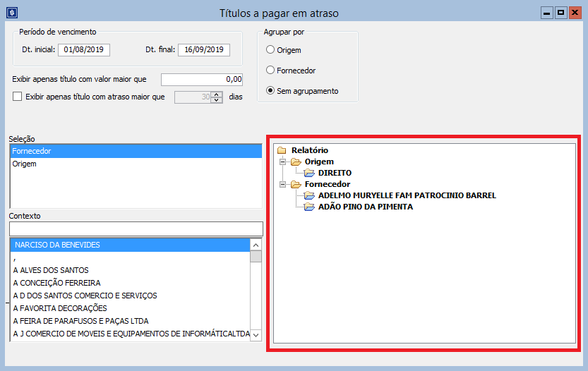
Task: Click the DIREITO folder icon
Action: 309,173
